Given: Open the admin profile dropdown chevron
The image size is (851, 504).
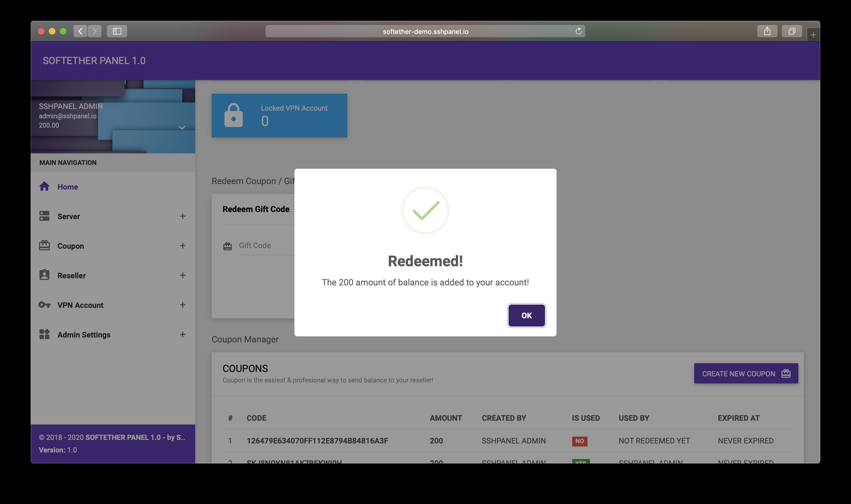Looking at the screenshot, I should pos(182,128).
